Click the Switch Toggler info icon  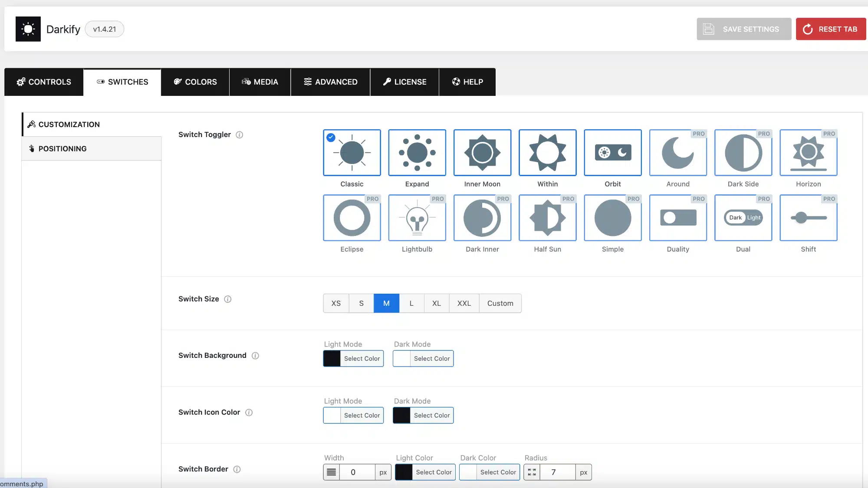click(239, 135)
